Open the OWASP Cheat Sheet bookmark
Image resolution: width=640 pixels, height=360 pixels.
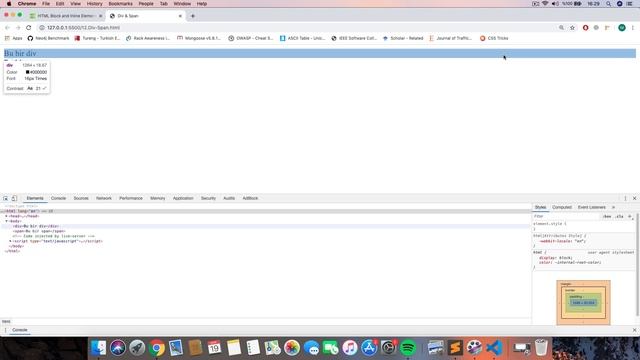click(x=251, y=38)
